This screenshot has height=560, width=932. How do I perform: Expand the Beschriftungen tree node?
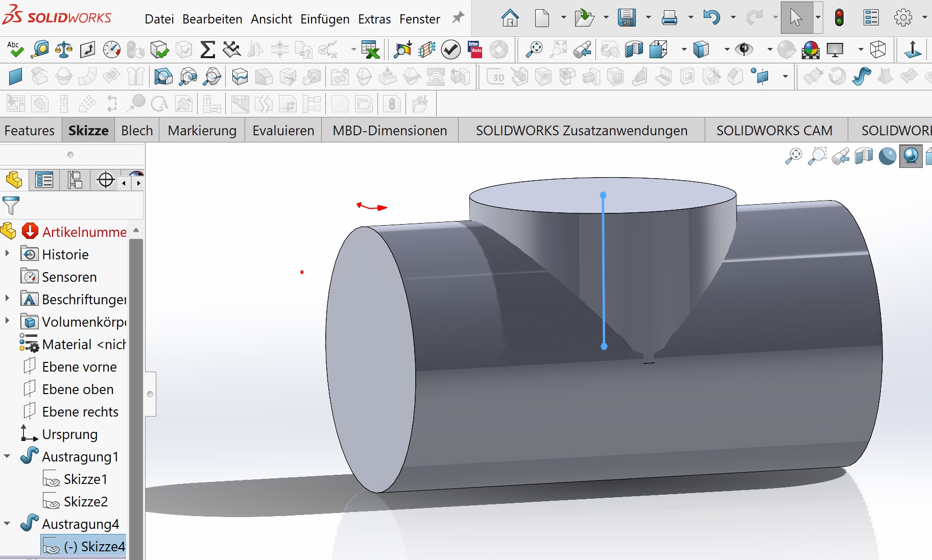[7, 298]
